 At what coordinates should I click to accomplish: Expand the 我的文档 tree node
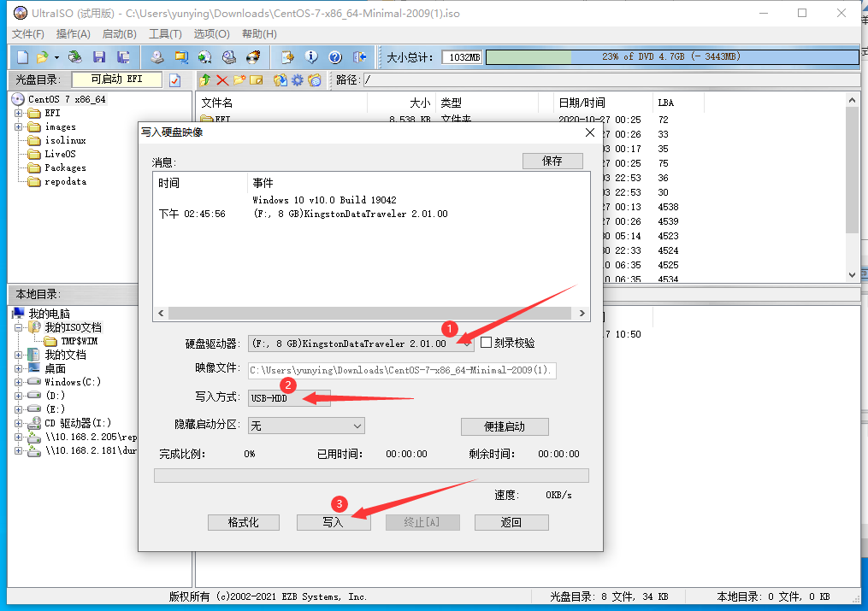(18, 355)
